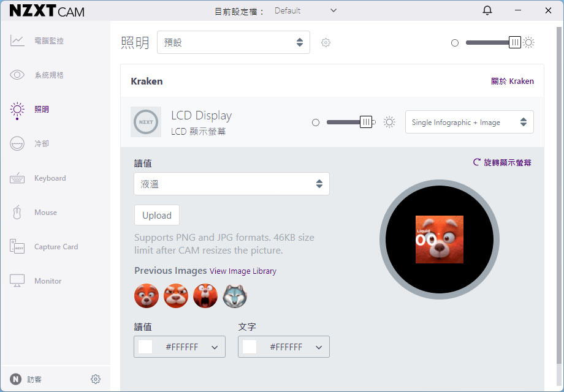Screen dimensions: 564x392
Task: Open the app settings gear beside 訪客
Action: point(95,379)
